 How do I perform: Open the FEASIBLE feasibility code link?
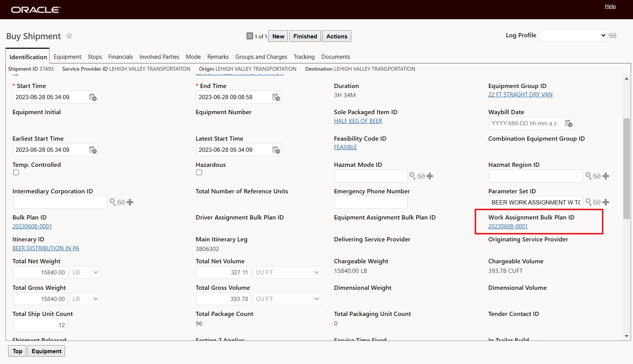[346, 147]
